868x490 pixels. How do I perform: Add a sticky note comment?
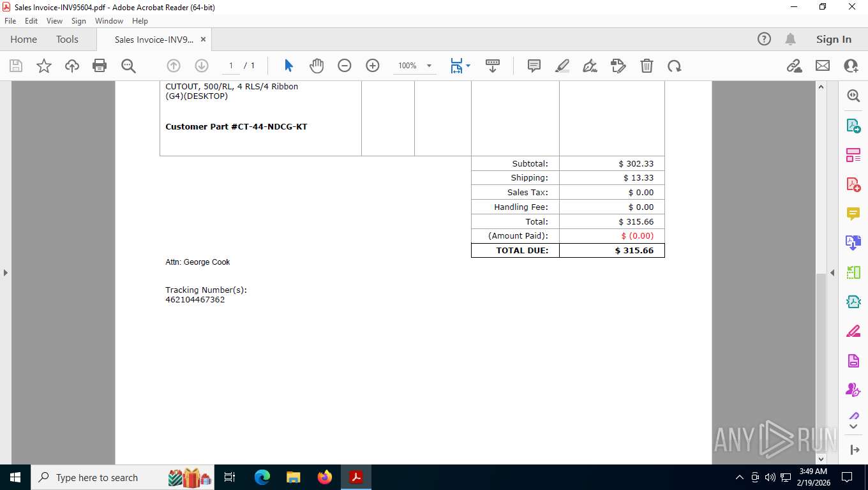pyautogui.click(x=534, y=66)
